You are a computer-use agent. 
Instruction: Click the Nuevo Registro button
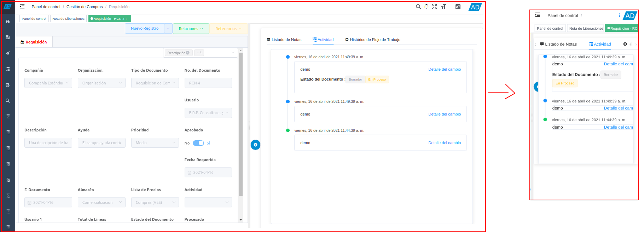[x=145, y=29]
